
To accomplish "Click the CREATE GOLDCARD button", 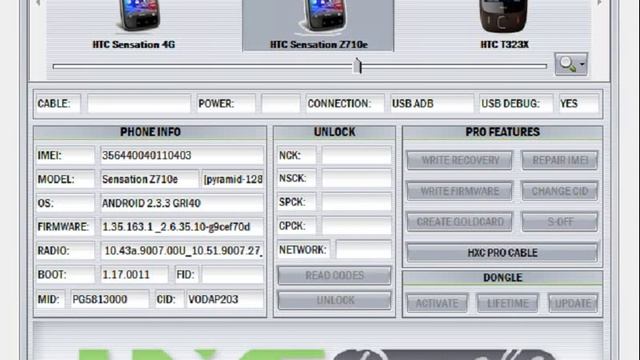I will (x=460, y=222).
